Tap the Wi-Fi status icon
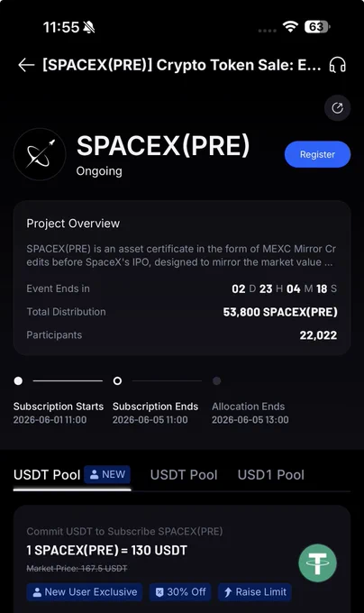The width and height of the screenshot is (364, 613). 290,27
